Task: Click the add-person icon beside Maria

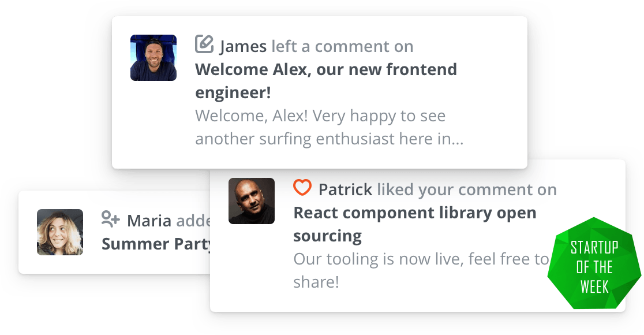Action: [x=110, y=219]
